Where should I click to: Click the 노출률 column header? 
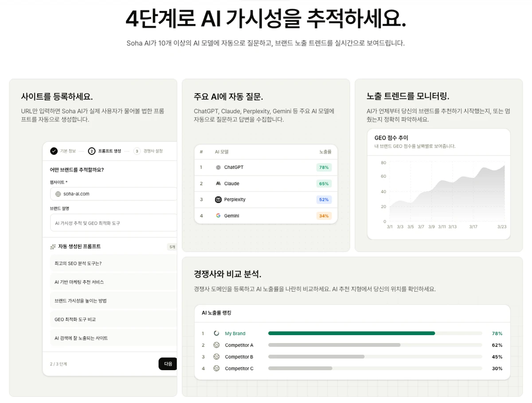tap(325, 152)
